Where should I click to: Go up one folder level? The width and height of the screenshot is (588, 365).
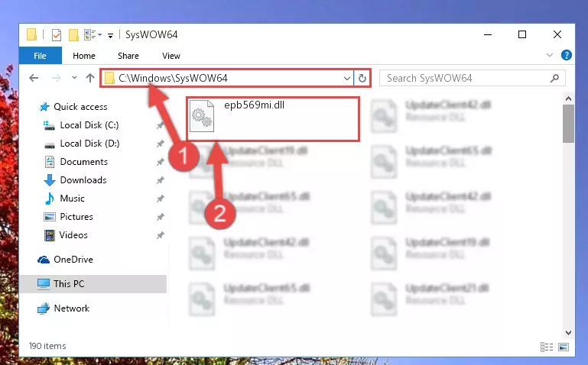[x=90, y=78]
